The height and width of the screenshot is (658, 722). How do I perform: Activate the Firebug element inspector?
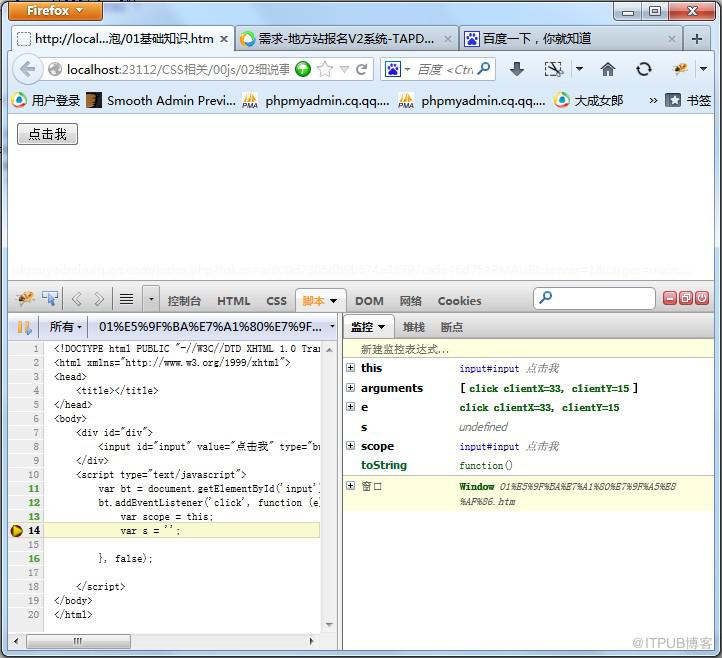tap(50, 299)
